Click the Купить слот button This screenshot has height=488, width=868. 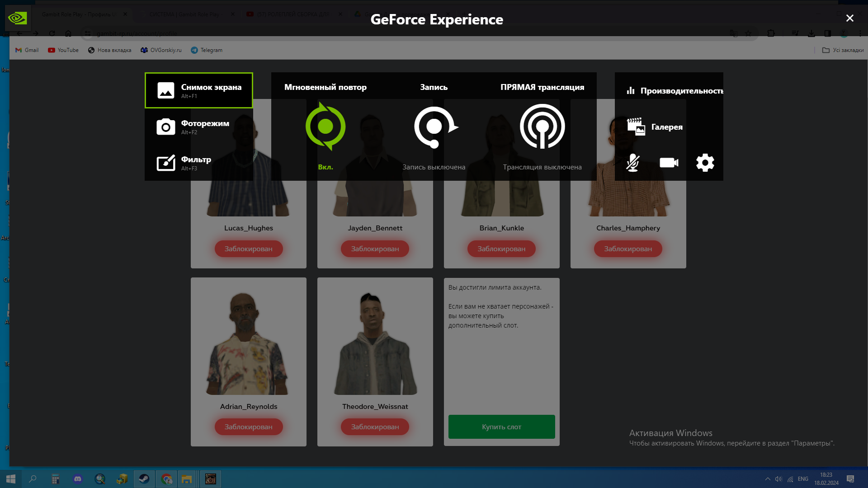501,427
